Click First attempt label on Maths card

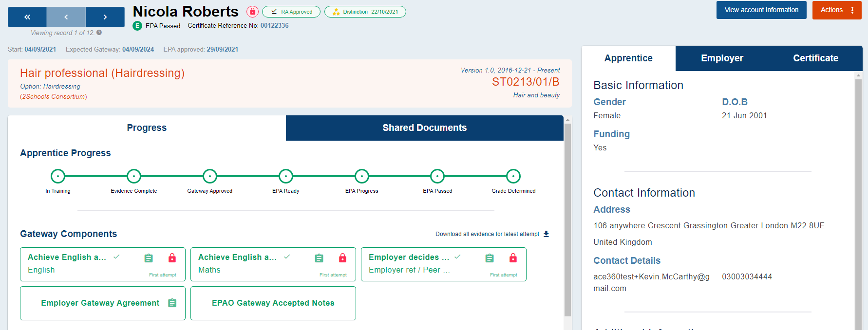click(333, 275)
